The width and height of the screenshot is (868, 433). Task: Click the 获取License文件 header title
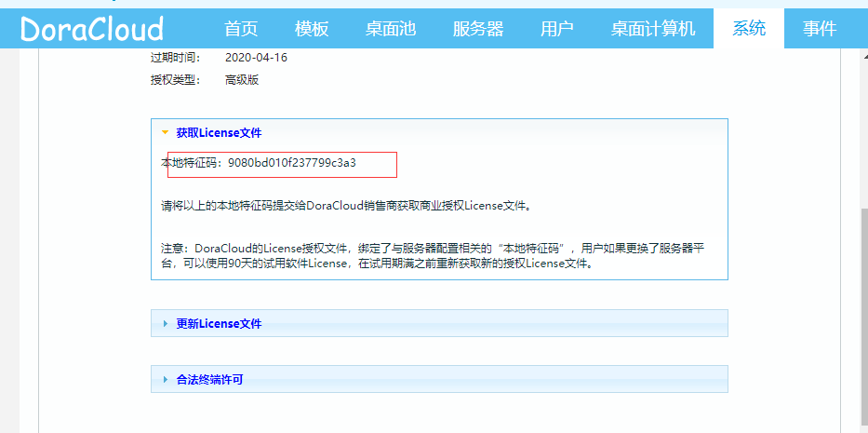point(219,133)
